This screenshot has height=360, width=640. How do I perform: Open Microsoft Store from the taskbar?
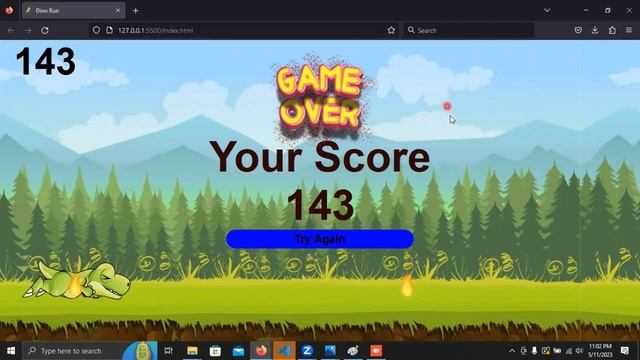tap(215, 351)
